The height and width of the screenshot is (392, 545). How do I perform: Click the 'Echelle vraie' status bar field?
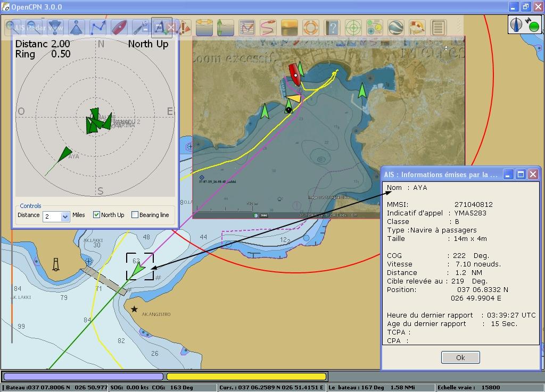(x=490, y=388)
